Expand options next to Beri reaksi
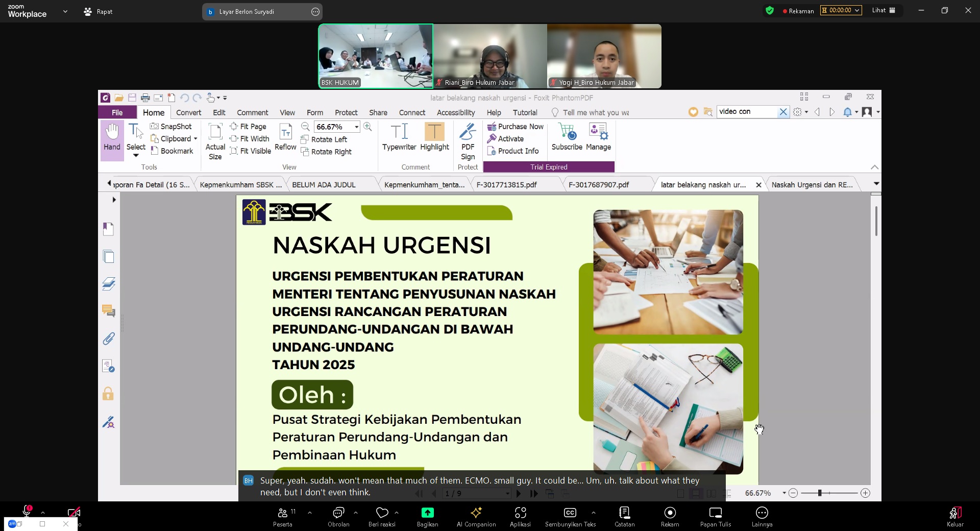 397,513
